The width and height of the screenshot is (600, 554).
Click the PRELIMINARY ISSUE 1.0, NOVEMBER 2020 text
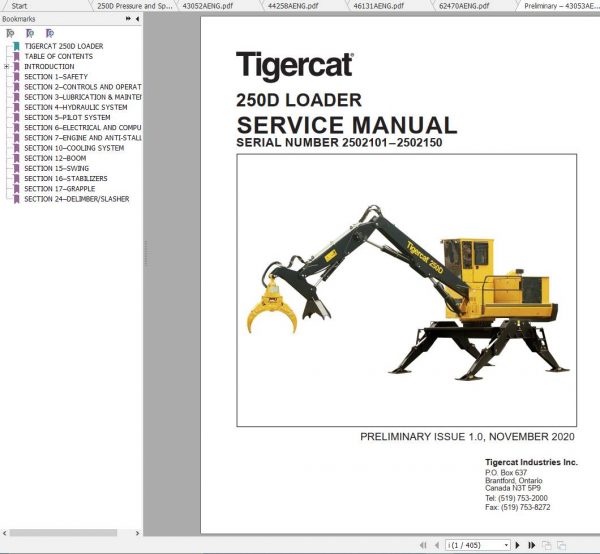tap(467, 437)
